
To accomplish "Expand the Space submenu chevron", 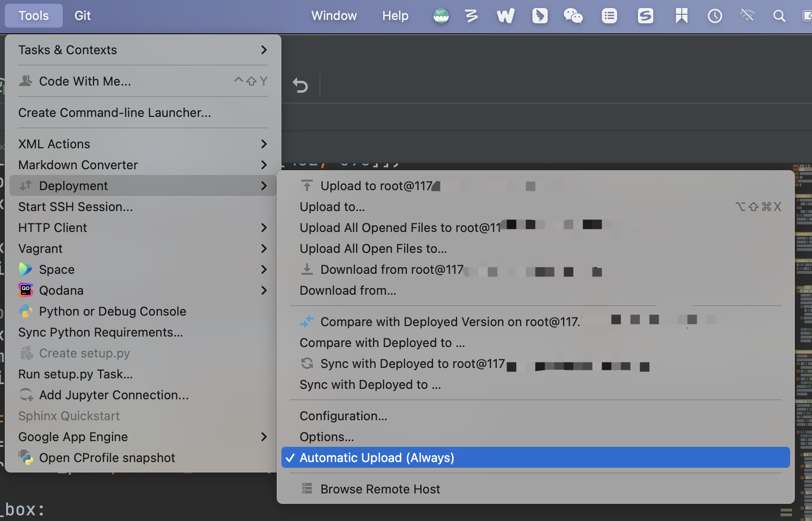I will [264, 270].
